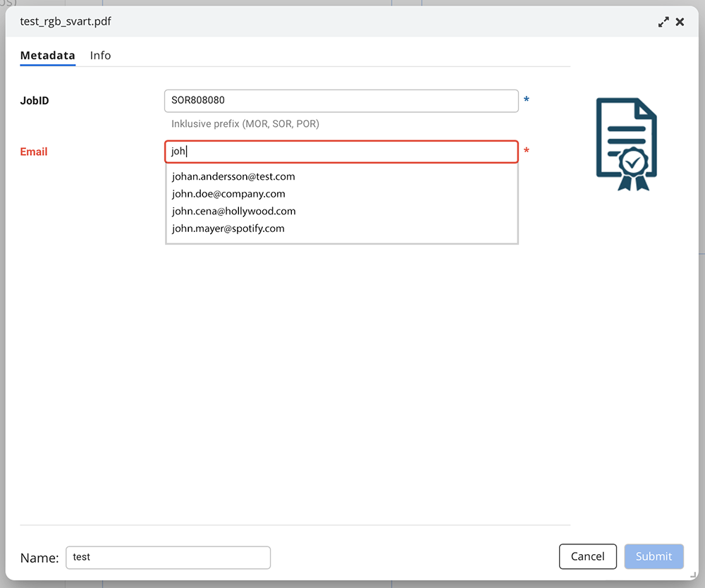Image resolution: width=705 pixels, height=588 pixels.
Task: Click the Inklusive prefix hint text
Action: [245, 124]
